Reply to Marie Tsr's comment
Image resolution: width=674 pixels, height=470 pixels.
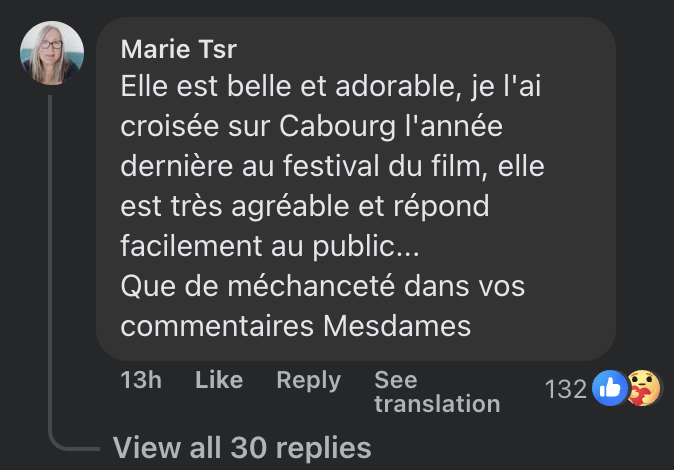click(x=308, y=380)
